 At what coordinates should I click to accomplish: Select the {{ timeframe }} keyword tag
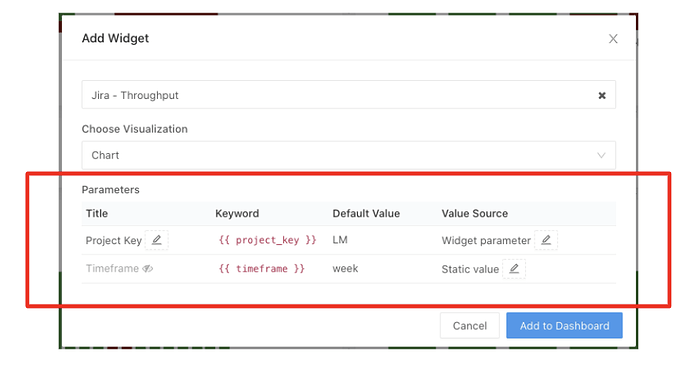point(262,269)
